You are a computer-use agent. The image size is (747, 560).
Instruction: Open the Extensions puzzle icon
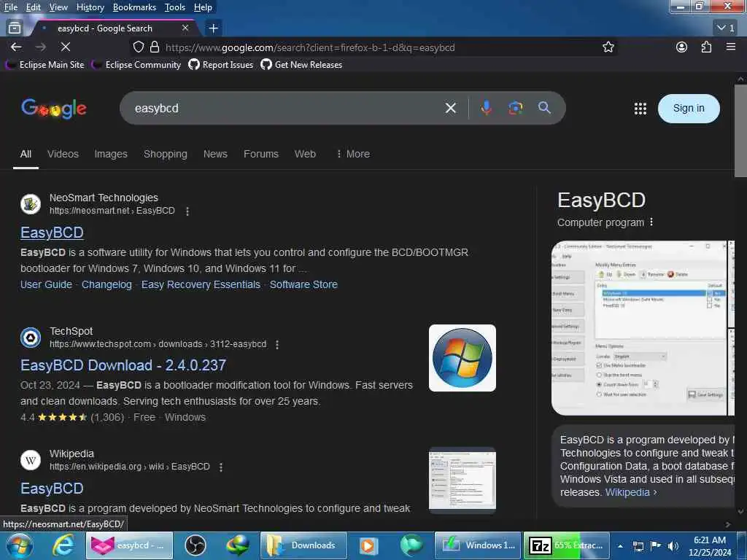pos(706,47)
